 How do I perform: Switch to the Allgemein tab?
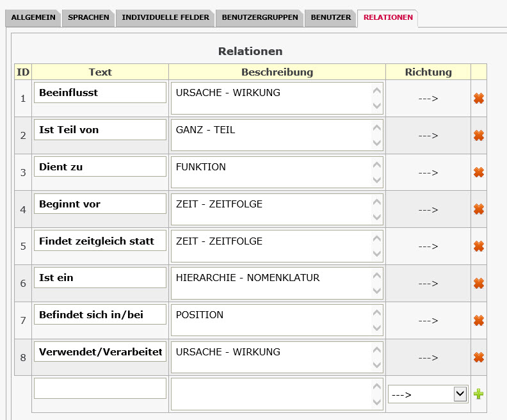[33, 18]
